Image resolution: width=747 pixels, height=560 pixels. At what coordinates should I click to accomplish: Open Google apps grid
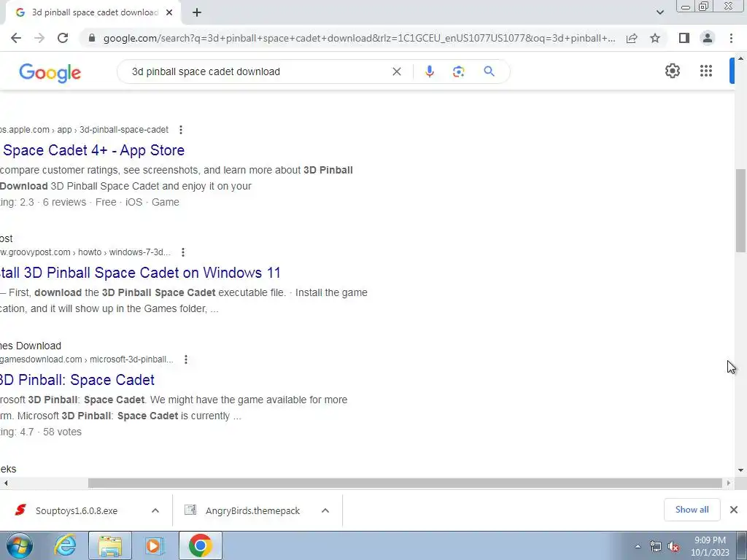[x=706, y=71]
